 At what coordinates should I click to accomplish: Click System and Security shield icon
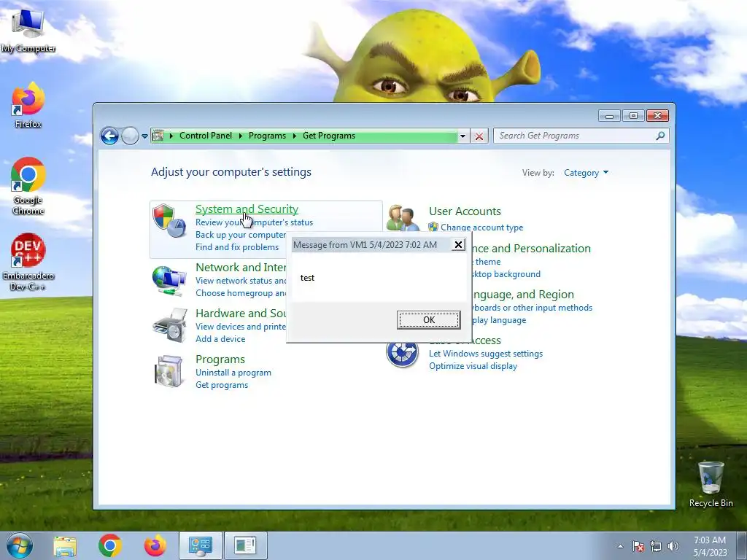(169, 221)
